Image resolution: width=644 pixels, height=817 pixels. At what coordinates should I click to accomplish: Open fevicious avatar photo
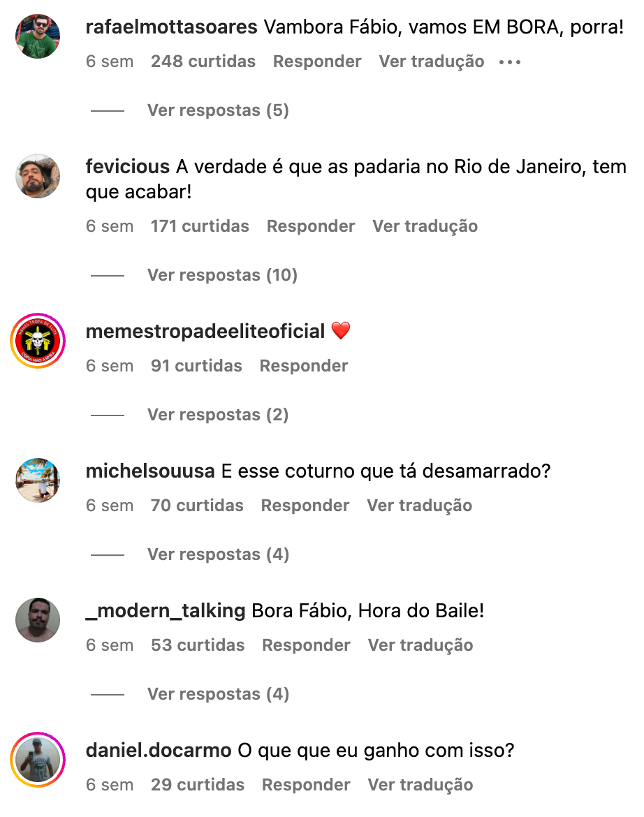pos(38,176)
